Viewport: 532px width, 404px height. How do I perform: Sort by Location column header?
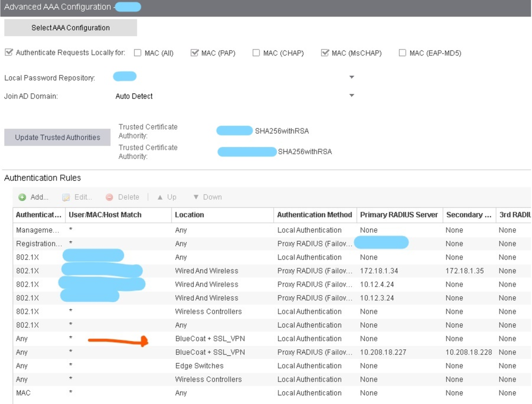click(x=190, y=215)
